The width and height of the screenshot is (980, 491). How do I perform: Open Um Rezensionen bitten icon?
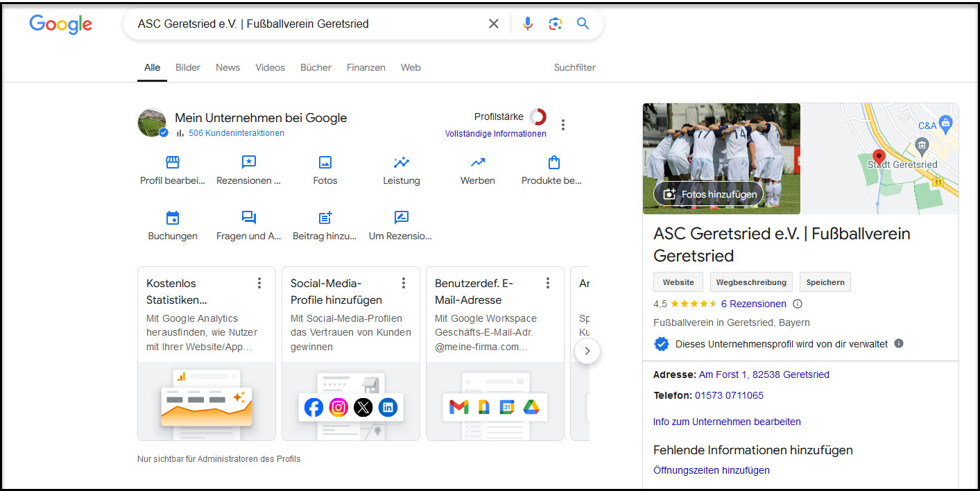pos(402,218)
